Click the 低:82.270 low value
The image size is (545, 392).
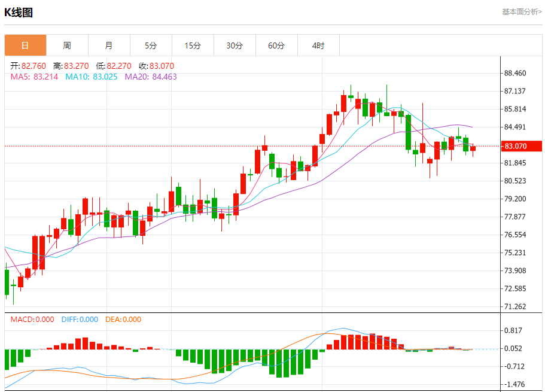[x=114, y=66]
